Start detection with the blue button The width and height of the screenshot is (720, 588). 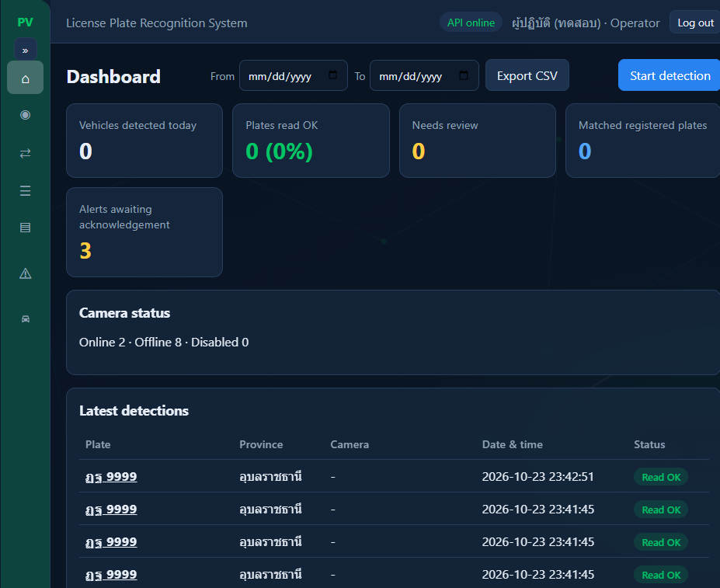pyautogui.click(x=670, y=75)
